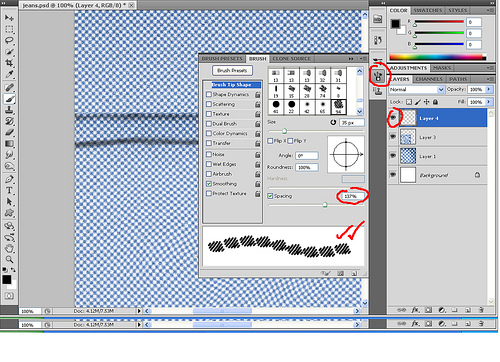Select the Custom Shape tool
Viewport: 500px width, 362px height.
coord(9,213)
